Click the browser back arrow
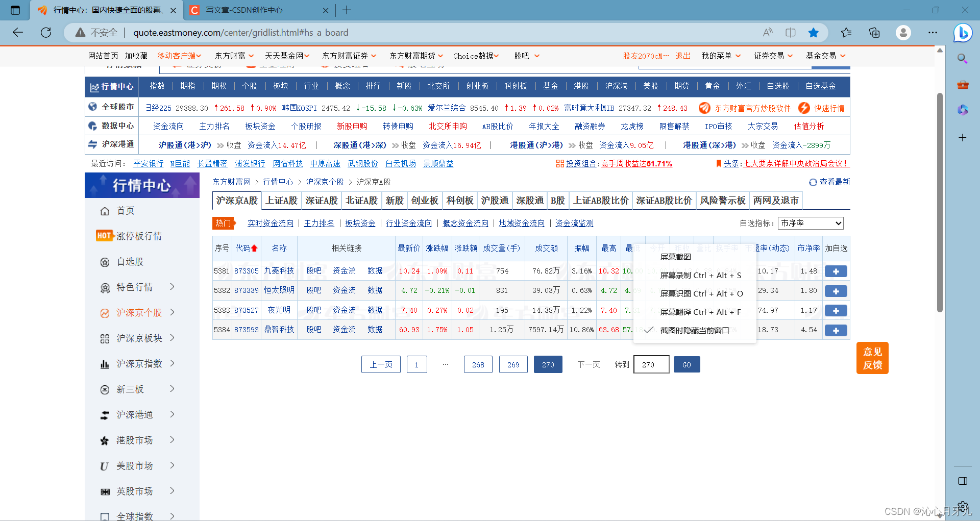The height and width of the screenshot is (521, 980). pyautogui.click(x=18, y=33)
